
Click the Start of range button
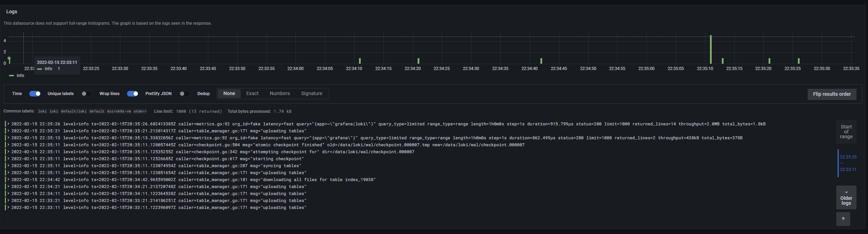846,132
